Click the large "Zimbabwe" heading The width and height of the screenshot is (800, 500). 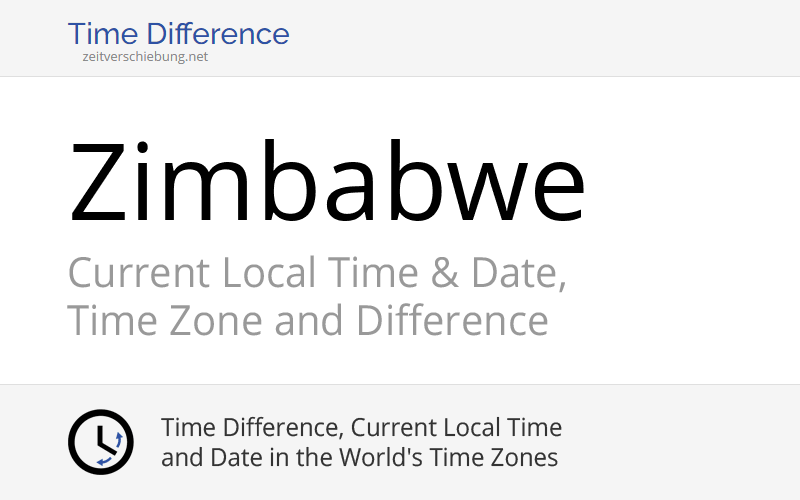click(x=327, y=181)
